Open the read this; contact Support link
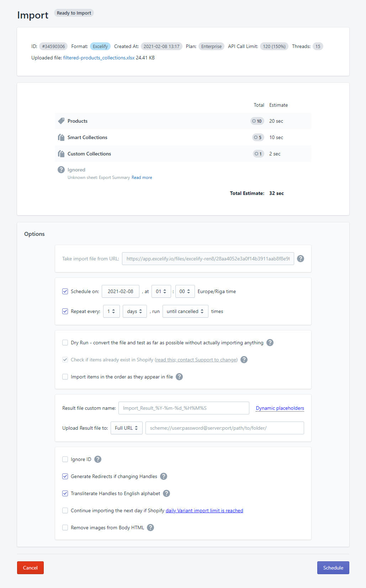Viewport: 366px width, 588px height. coord(196,360)
